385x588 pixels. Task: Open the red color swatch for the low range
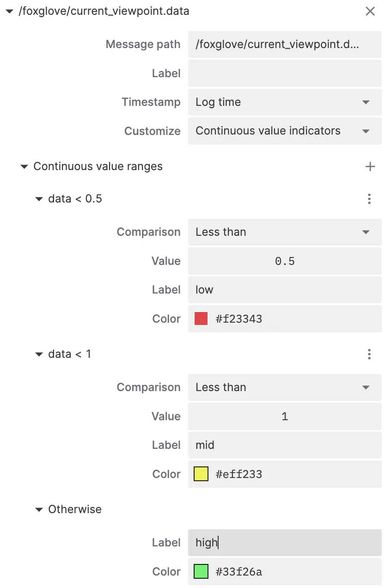point(201,318)
